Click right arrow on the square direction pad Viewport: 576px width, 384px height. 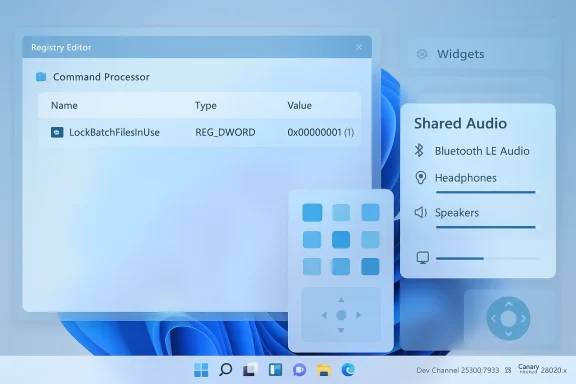[358, 315]
